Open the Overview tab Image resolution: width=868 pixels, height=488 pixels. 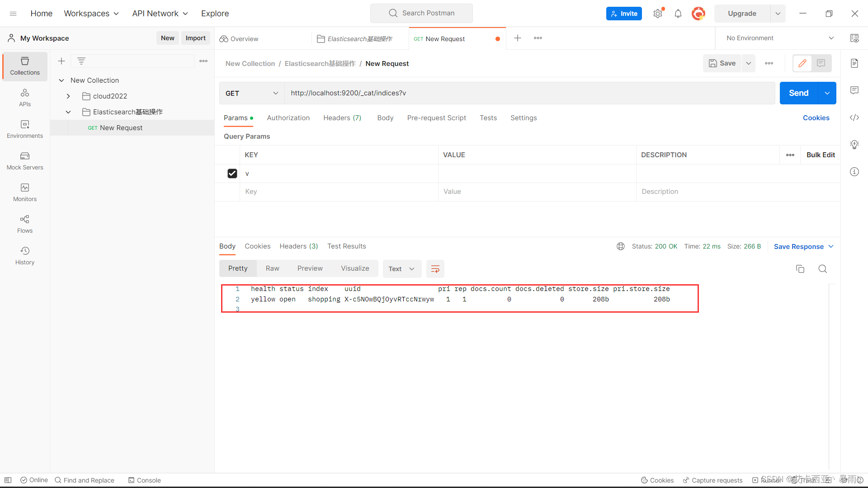click(240, 39)
